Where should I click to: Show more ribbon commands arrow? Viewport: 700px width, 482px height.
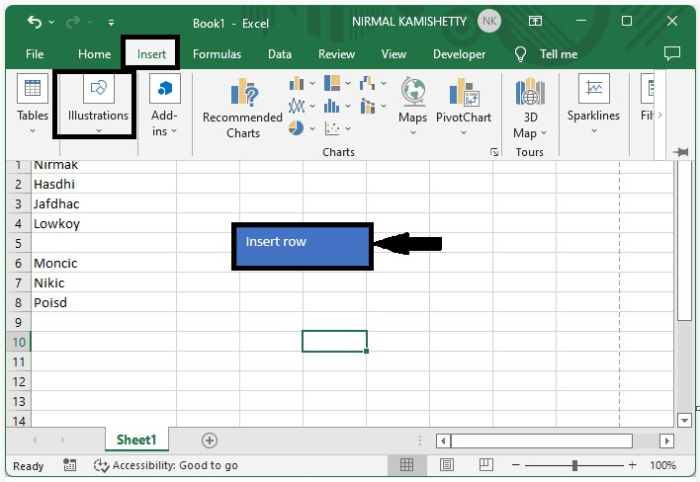point(660,115)
